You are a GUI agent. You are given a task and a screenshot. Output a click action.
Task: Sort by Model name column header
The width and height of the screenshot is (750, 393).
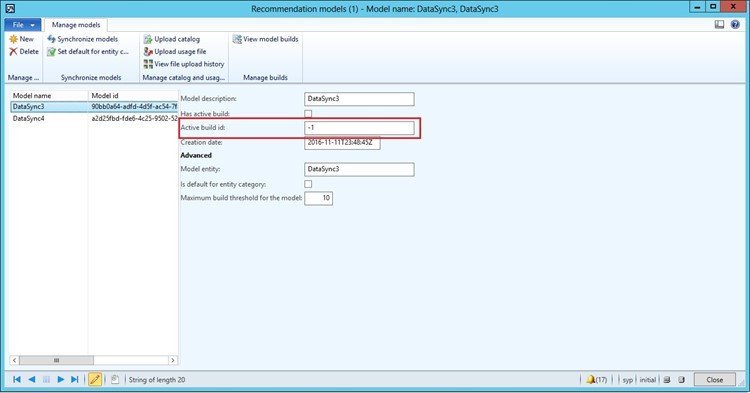[x=49, y=96]
